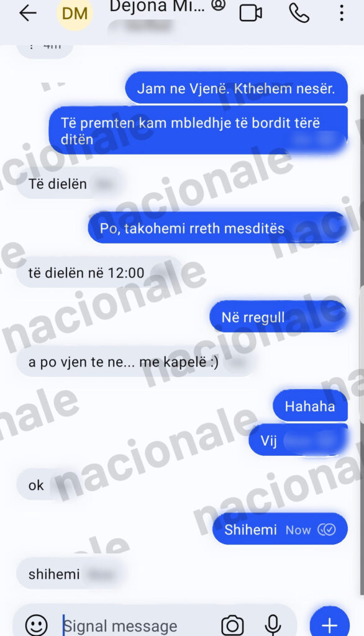Select the 'Në rregull' message bubble

278,317
